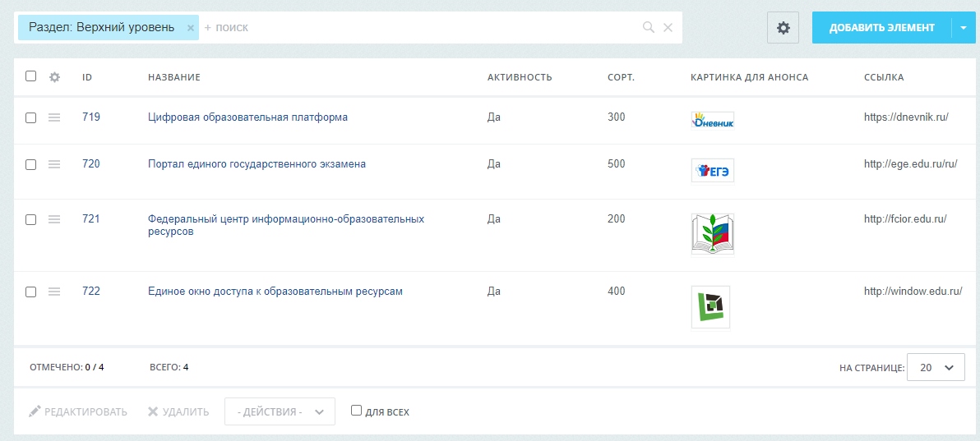Open the gear settings button near the search bar
The image size is (980, 441).
[784, 27]
